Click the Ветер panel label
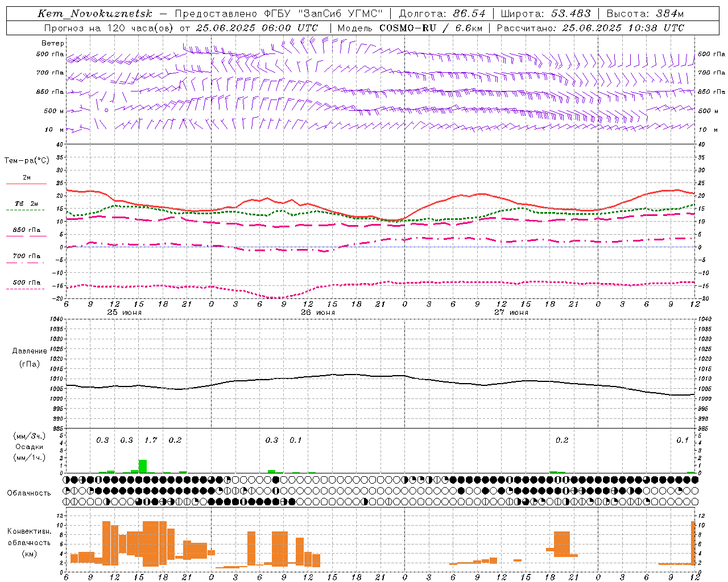The width and height of the screenshot is (728, 582). pyautogui.click(x=53, y=43)
